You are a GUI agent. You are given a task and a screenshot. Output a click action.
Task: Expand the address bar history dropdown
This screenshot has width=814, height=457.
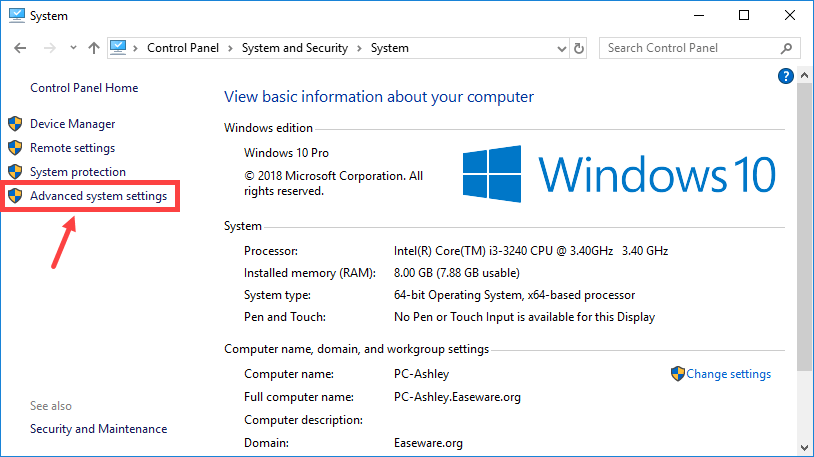[x=561, y=48]
